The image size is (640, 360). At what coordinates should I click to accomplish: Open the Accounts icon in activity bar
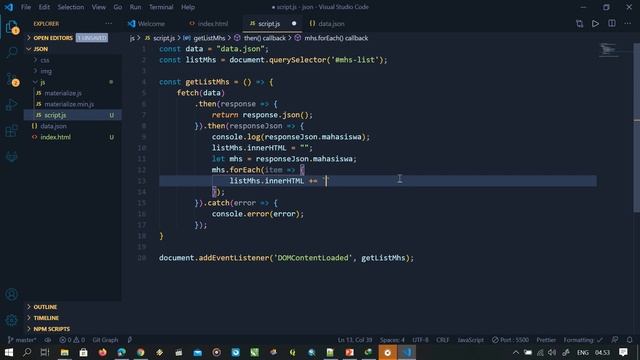[x=11, y=294]
